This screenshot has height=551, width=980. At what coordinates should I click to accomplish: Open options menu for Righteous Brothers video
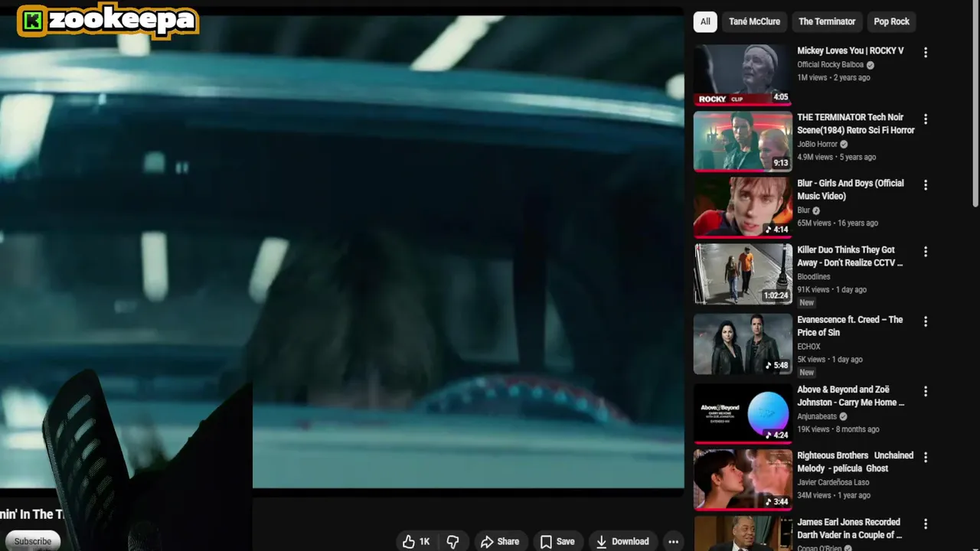tap(926, 458)
